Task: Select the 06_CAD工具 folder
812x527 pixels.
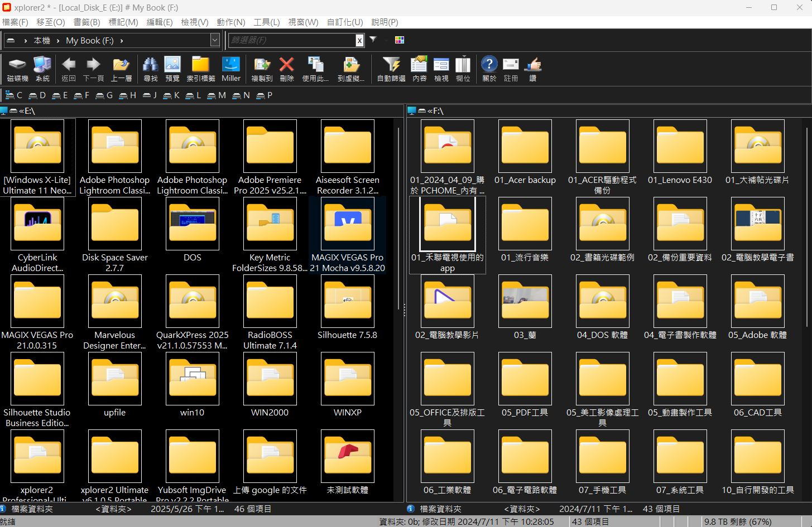Action: (758, 385)
